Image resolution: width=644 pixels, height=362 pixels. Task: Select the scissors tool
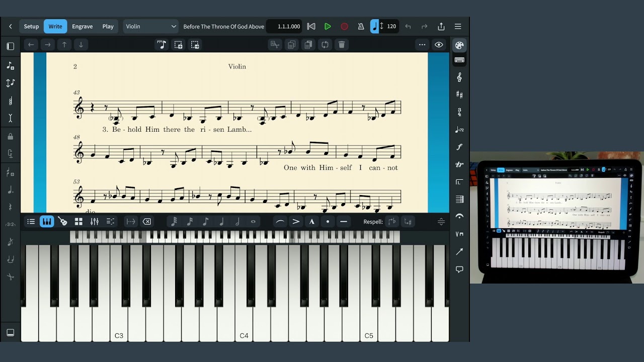10,277
